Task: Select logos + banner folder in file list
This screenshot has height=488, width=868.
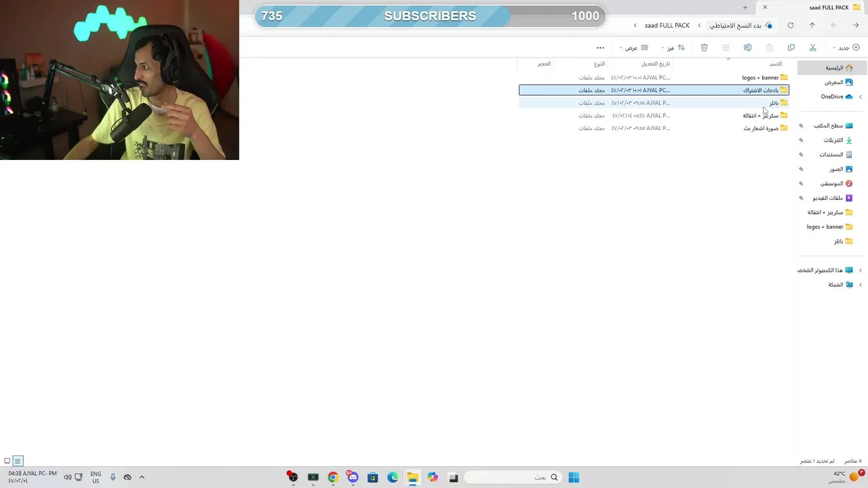Action: click(x=654, y=77)
